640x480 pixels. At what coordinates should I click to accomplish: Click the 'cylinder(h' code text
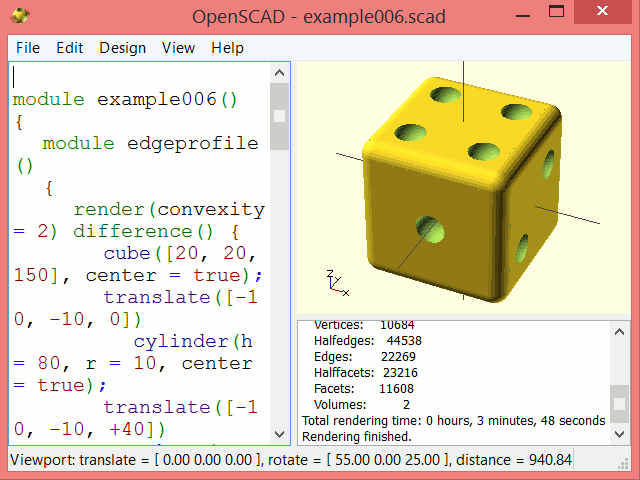(x=193, y=342)
